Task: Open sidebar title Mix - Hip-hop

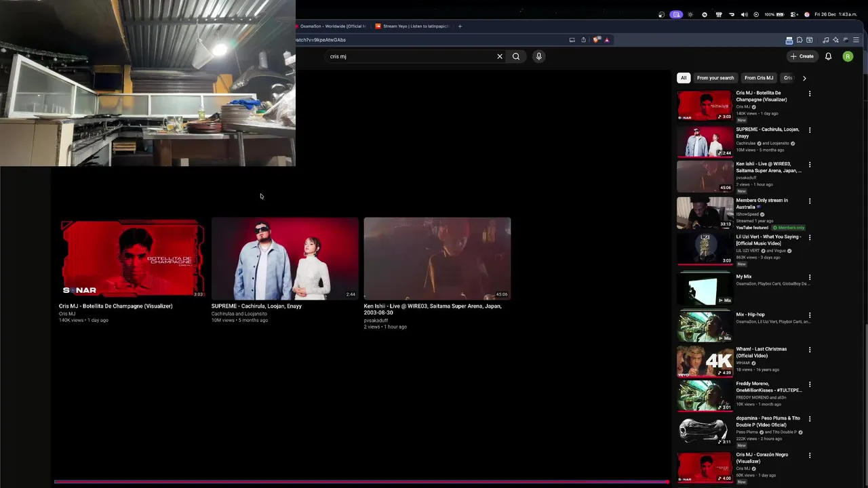Action: pyautogui.click(x=751, y=314)
